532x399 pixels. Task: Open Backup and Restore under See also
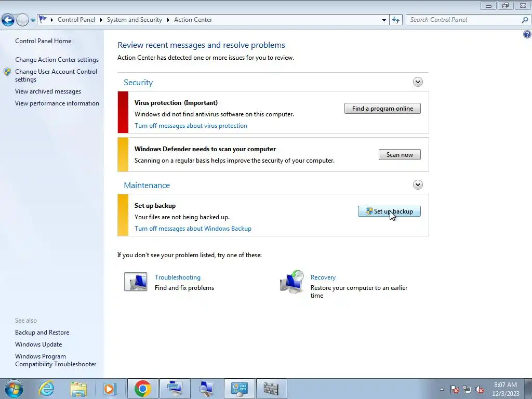point(42,332)
